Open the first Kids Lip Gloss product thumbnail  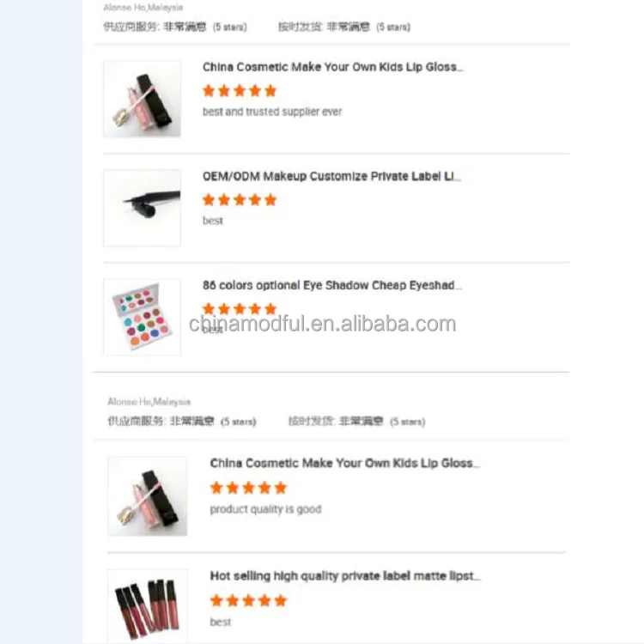click(x=142, y=99)
